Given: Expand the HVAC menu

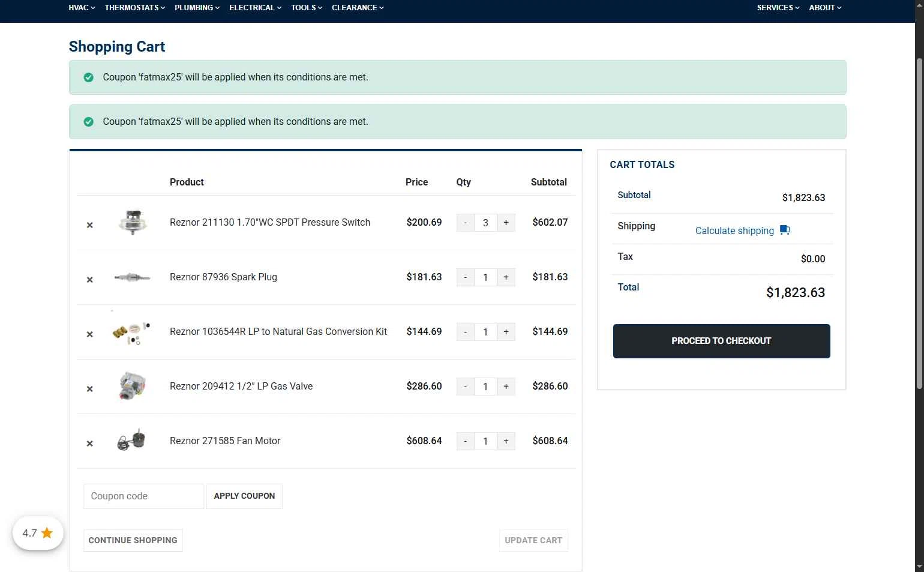Looking at the screenshot, I should tap(82, 8).
